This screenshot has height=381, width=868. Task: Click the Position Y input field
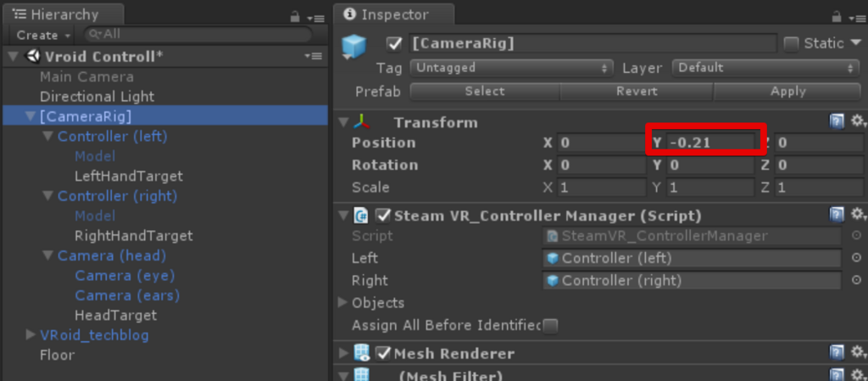(x=709, y=143)
